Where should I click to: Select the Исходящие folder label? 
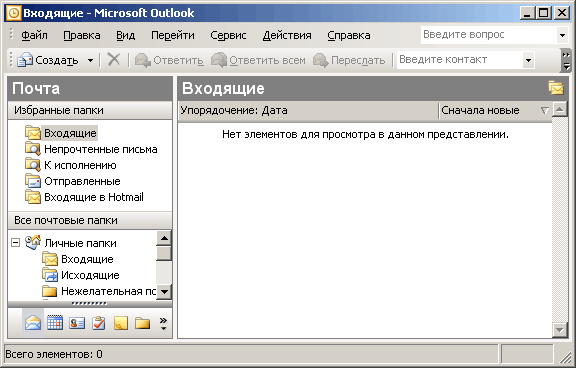coord(90,275)
